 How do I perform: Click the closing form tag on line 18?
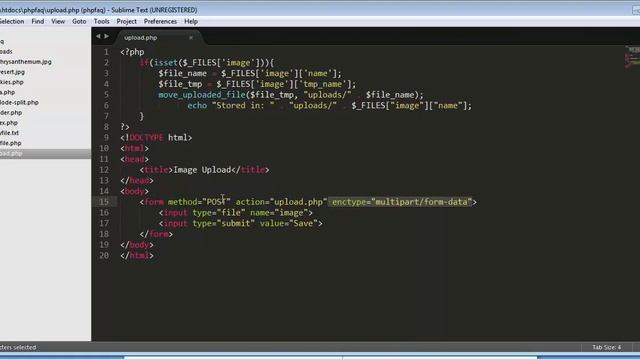[156, 234]
